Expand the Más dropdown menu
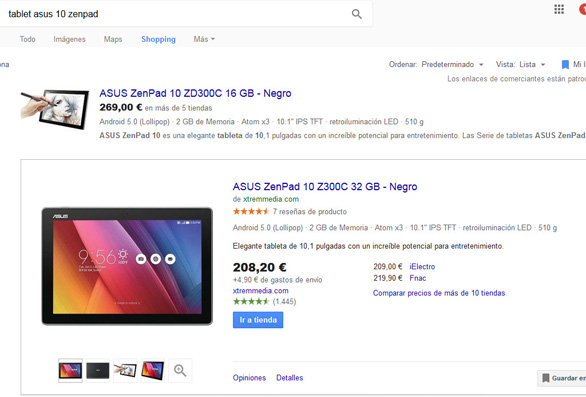586x397 pixels. coord(204,39)
